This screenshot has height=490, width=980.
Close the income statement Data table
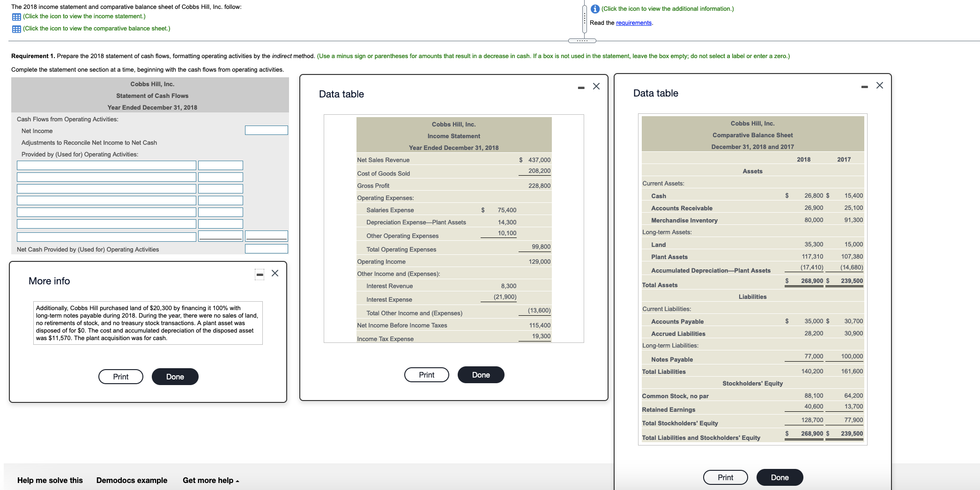coord(596,86)
